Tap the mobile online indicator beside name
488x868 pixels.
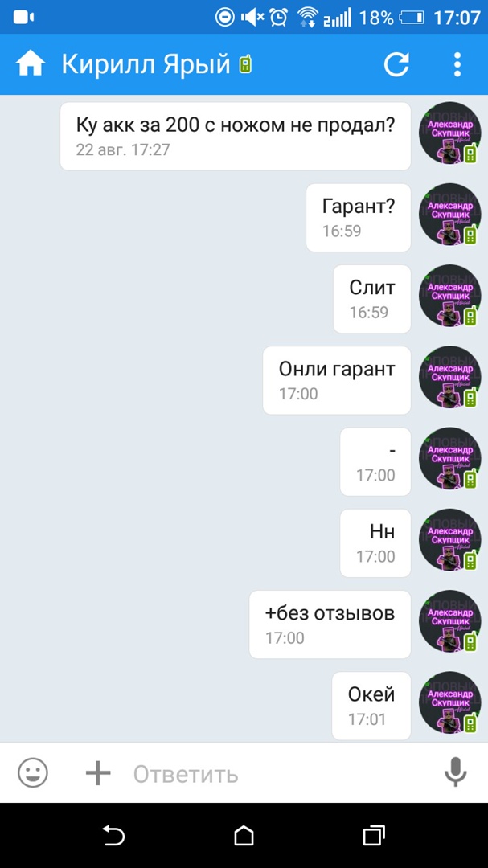click(245, 65)
